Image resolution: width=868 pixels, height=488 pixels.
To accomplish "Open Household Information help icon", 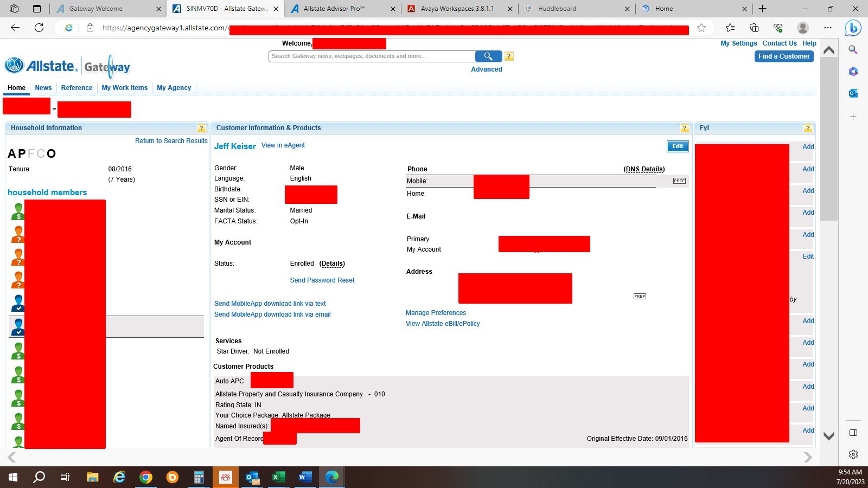I will (x=201, y=128).
